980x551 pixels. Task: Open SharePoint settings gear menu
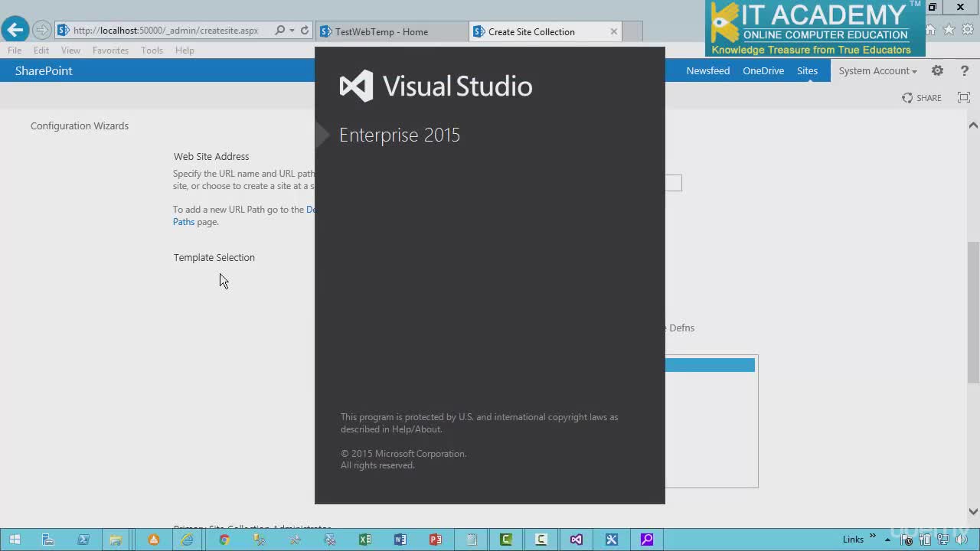[937, 70]
